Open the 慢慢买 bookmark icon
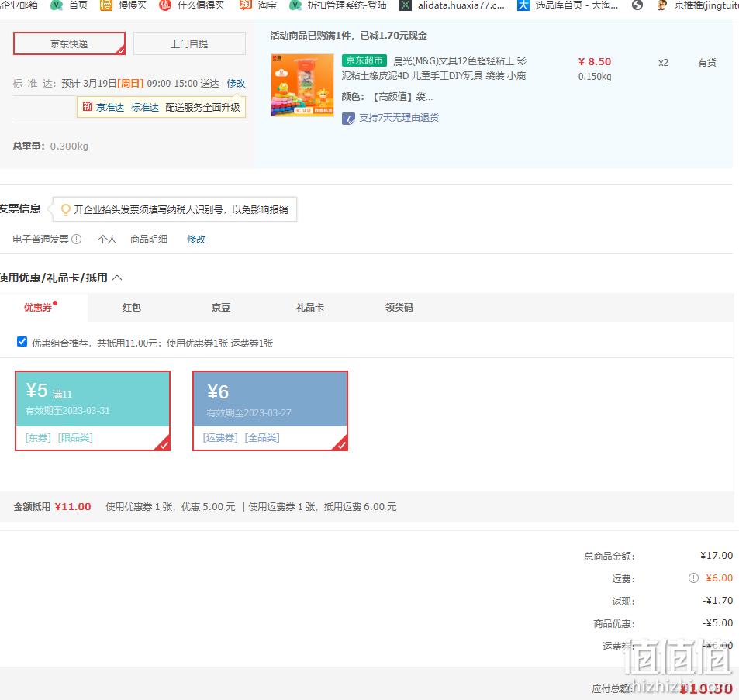 tap(106, 5)
